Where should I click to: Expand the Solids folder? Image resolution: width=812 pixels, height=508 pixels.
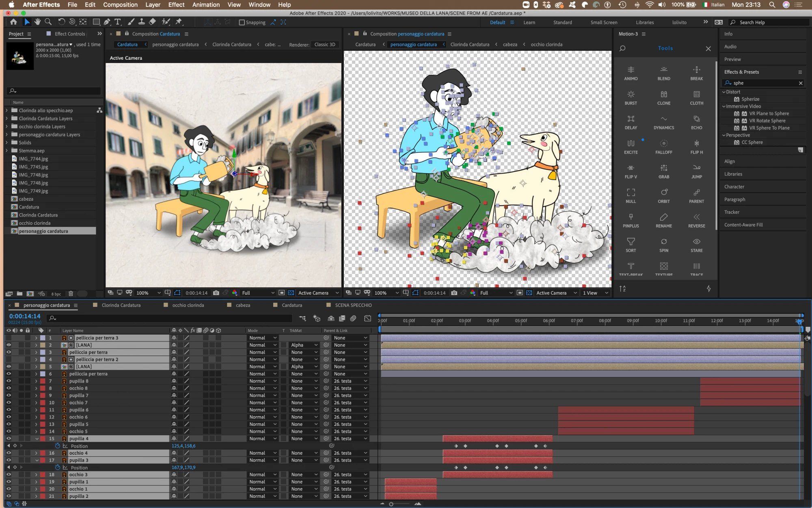point(6,142)
